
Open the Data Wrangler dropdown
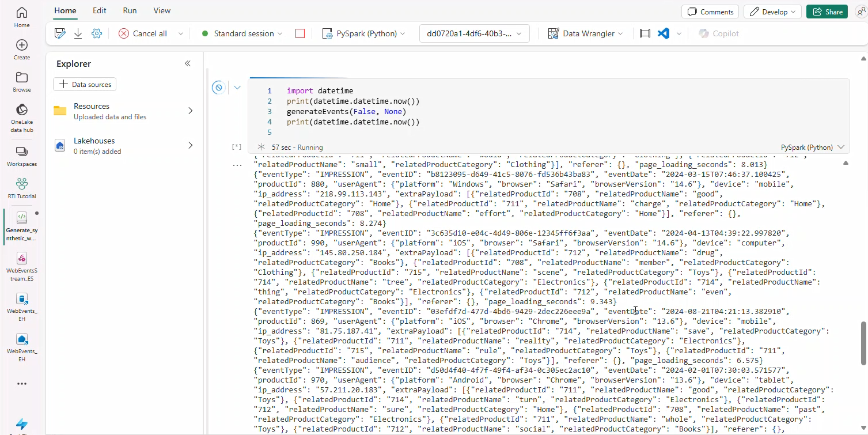pos(586,33)
